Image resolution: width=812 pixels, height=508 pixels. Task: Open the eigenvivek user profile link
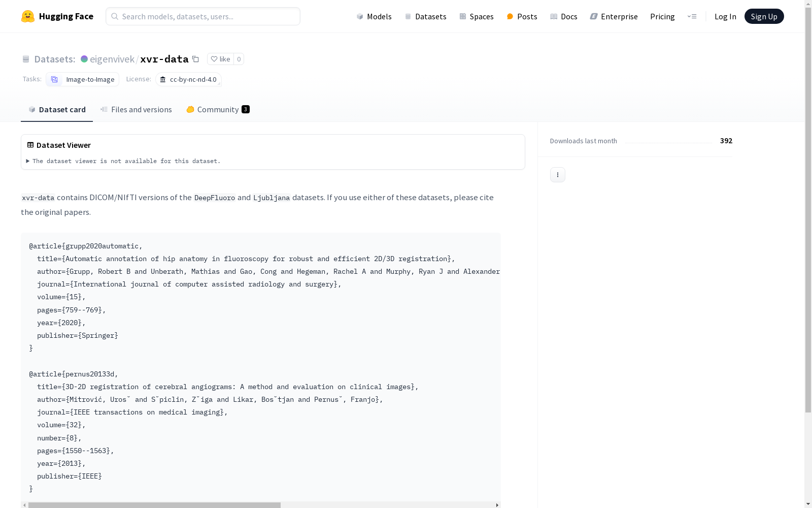pos(112,59)
